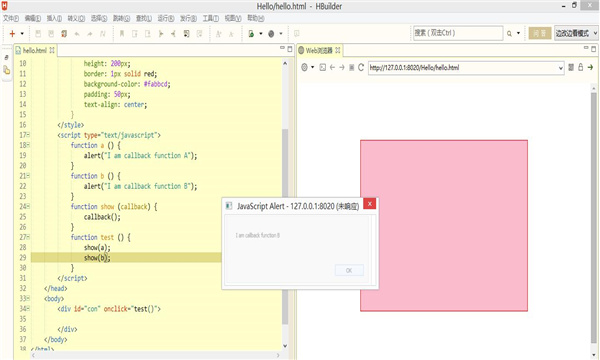This screenshot has width=600, height=360.
Task: Click in the search box in toolbar
Action: [458, 33]
